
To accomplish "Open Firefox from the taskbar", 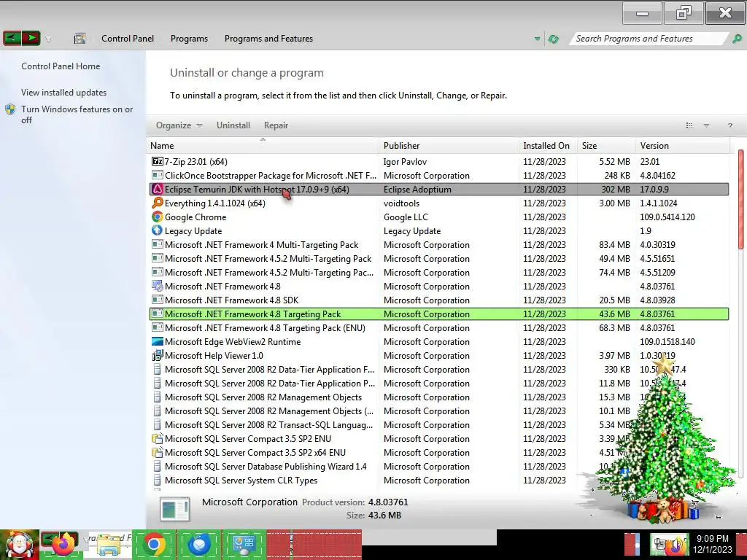I will (63, 544).
